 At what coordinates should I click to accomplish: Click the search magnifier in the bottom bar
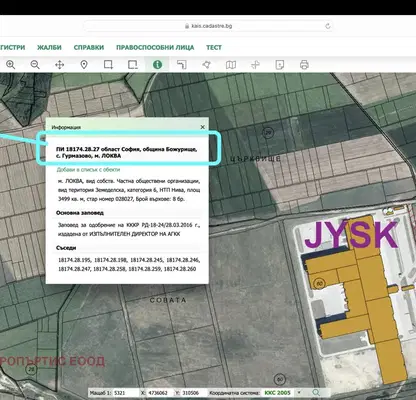pyautogui.click(x=316, y=393)
